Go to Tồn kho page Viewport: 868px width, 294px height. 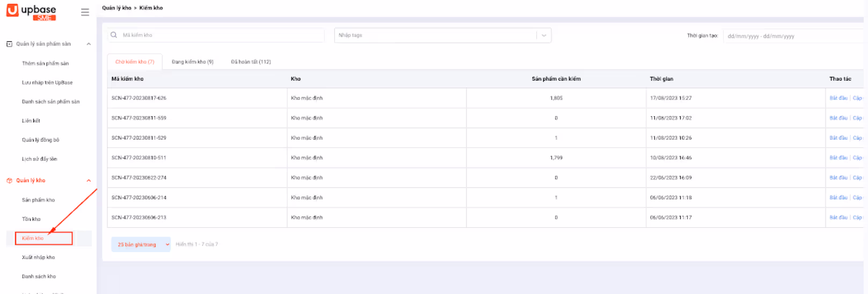[x=31, y=219]
